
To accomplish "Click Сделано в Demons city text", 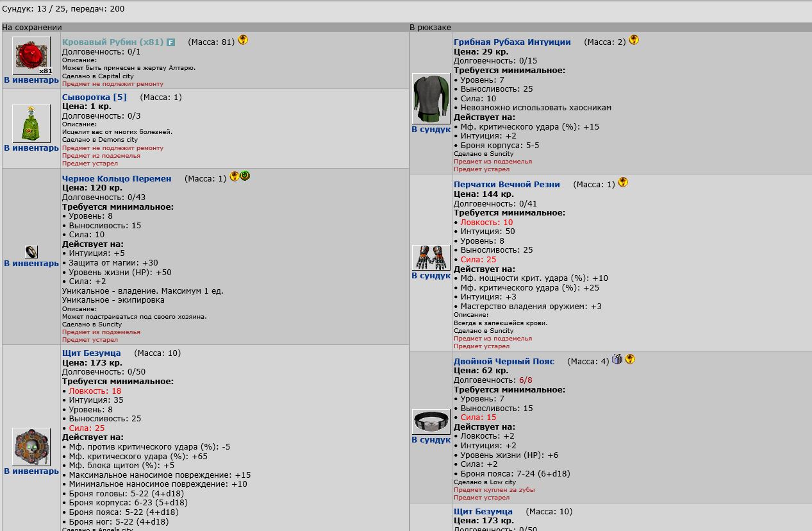I will (x=100, y=140).
